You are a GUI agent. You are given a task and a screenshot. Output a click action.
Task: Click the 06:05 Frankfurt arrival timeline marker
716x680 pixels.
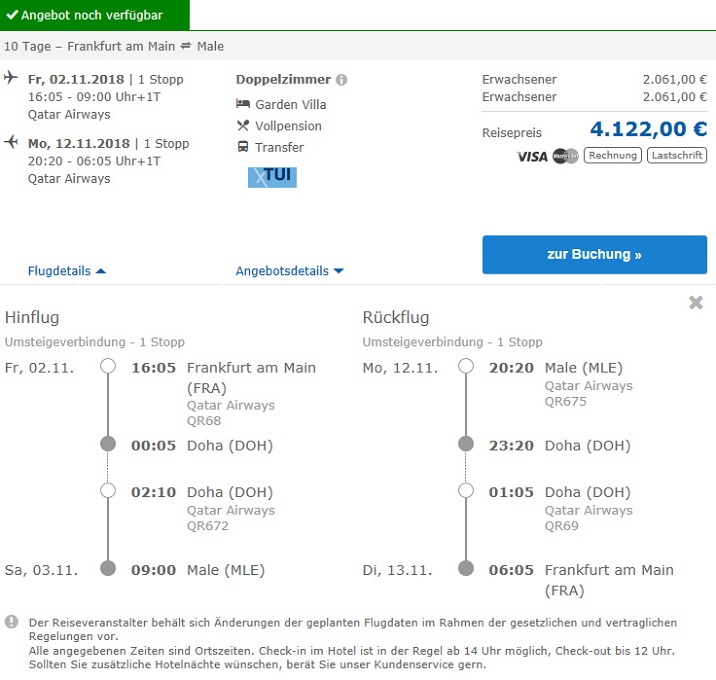[x=465, y=569]
